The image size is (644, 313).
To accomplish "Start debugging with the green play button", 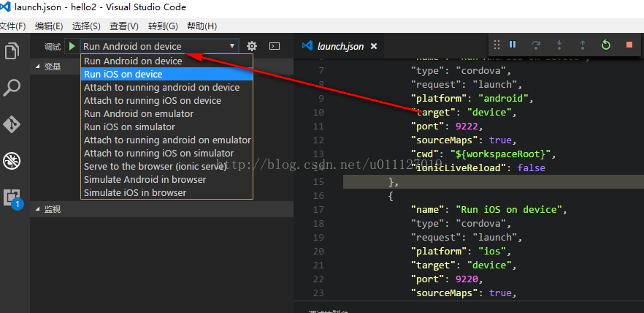I will [72, 46].
